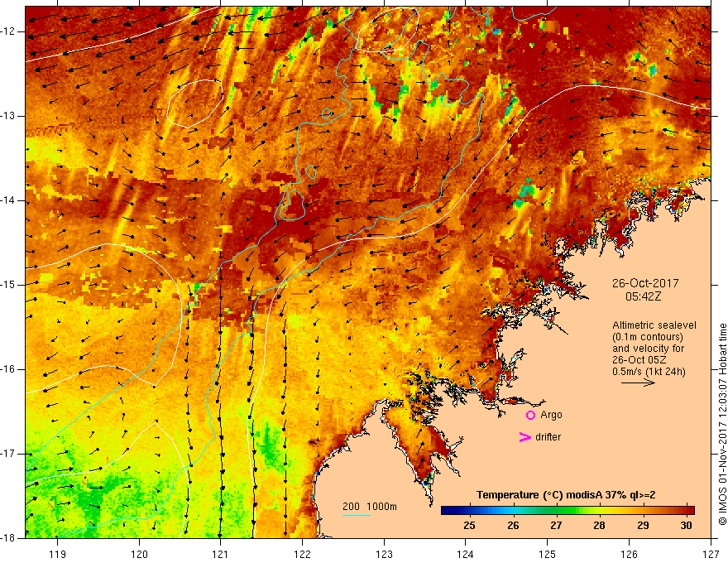Screen dimensions: 728x563
Task: Click the '0.5m/s (1kt 24h)' velocity scale text
Action: (649, 372)
